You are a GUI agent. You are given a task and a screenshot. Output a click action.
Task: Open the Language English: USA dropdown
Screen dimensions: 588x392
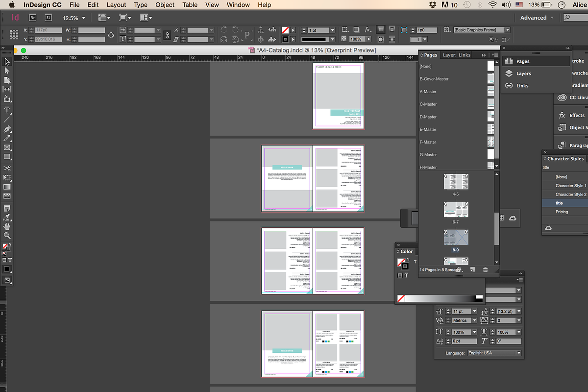pyautogui.click(x=494, y=353)
